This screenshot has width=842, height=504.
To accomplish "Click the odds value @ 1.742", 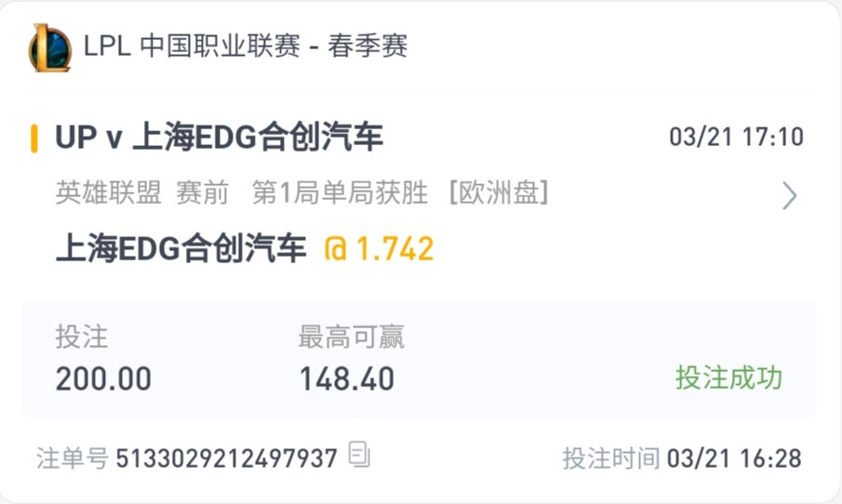I will (379, 249).
